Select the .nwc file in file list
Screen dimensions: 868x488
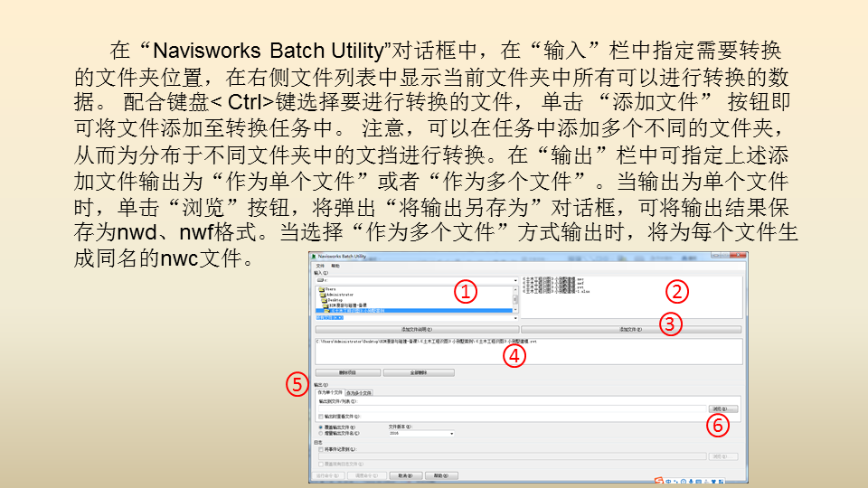click(553, 279)
